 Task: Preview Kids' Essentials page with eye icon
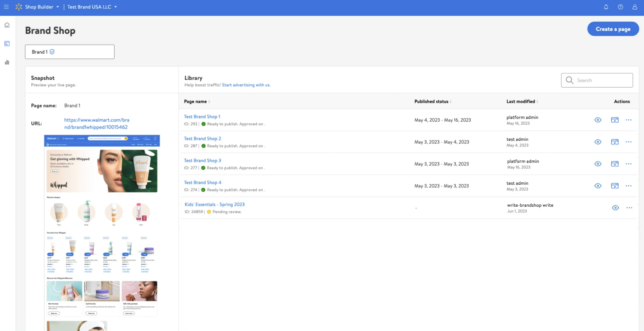pos(615,208)
